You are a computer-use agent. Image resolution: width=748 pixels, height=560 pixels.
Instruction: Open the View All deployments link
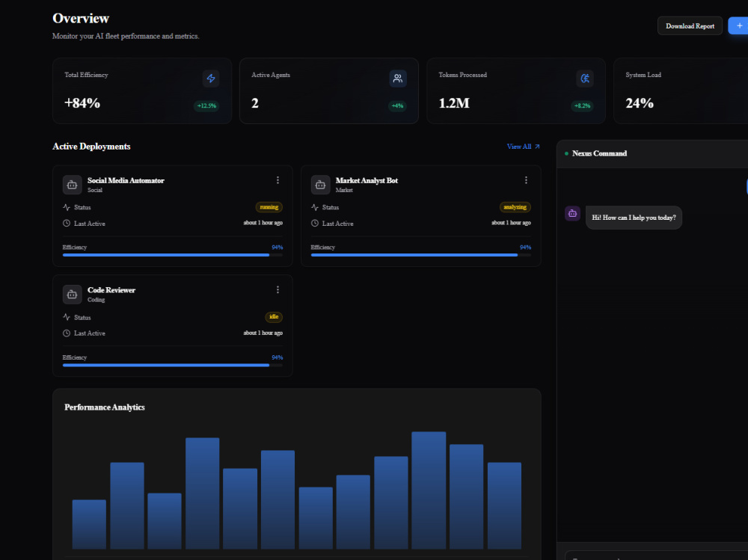(524, 147)
